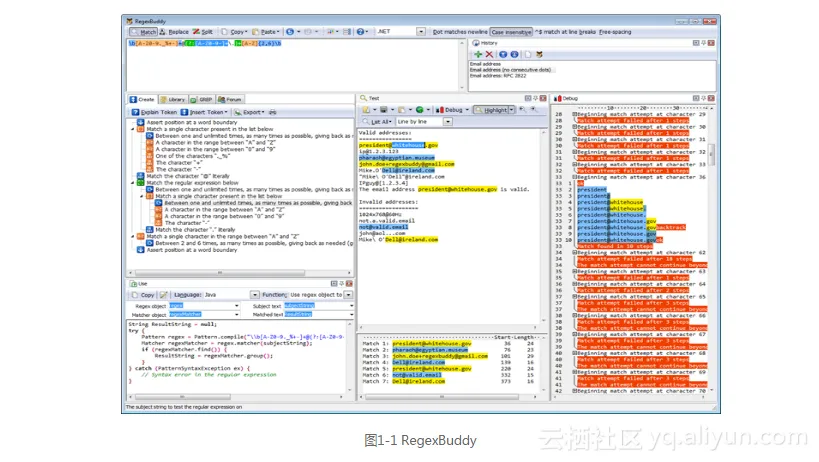Click the Matcher object name field

pyautogui.click(x=204, y=315)
